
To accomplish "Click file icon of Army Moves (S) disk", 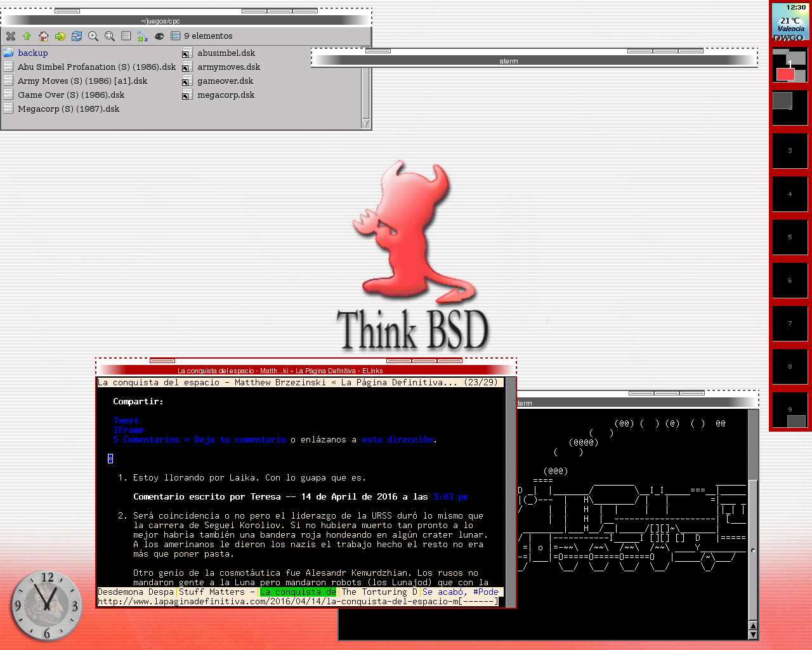I will [8, 81].
